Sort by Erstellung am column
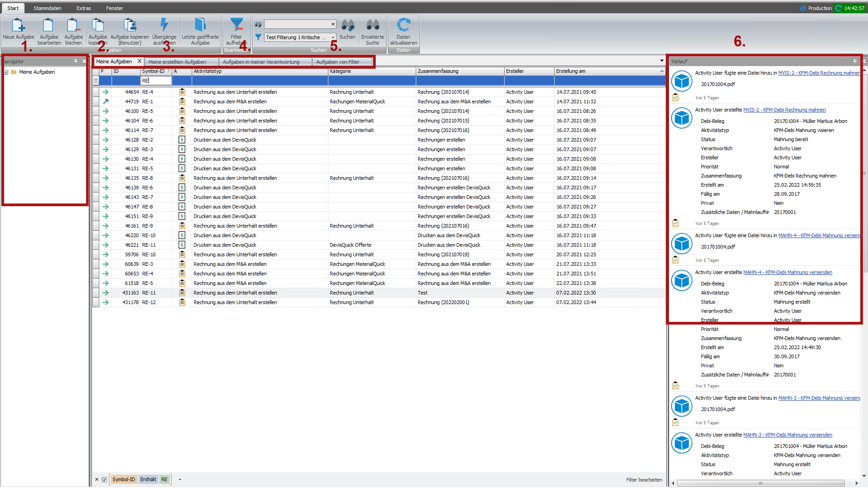868x488 pixels. click(x=609, y=71)
